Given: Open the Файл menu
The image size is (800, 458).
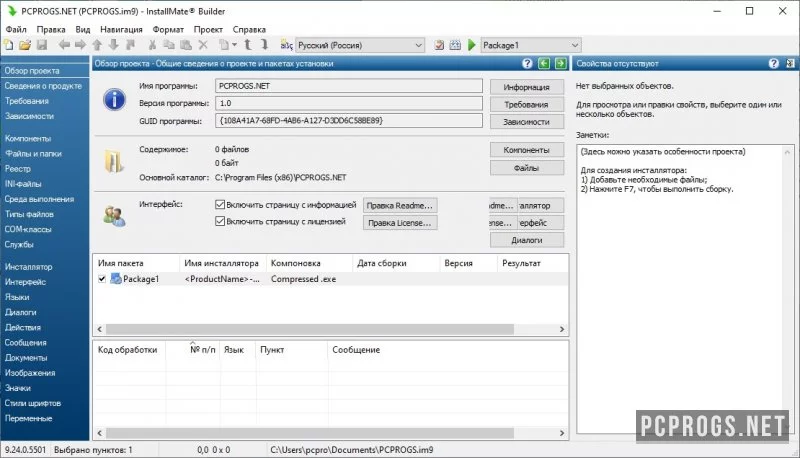Looking at the screenshot, I should click(16, 30).
